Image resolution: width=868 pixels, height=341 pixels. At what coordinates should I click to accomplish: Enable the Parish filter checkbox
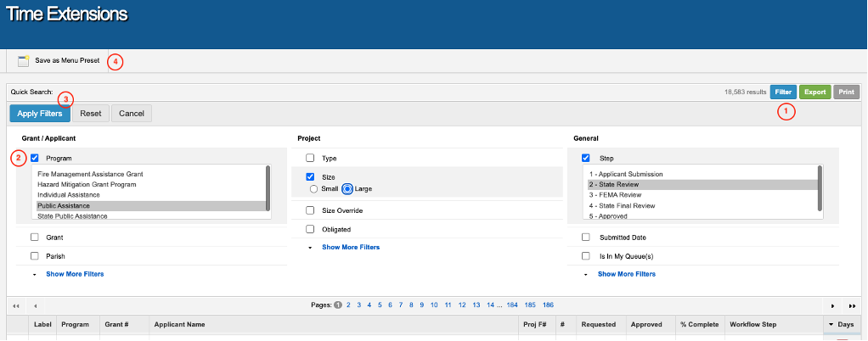pos(34,256)
